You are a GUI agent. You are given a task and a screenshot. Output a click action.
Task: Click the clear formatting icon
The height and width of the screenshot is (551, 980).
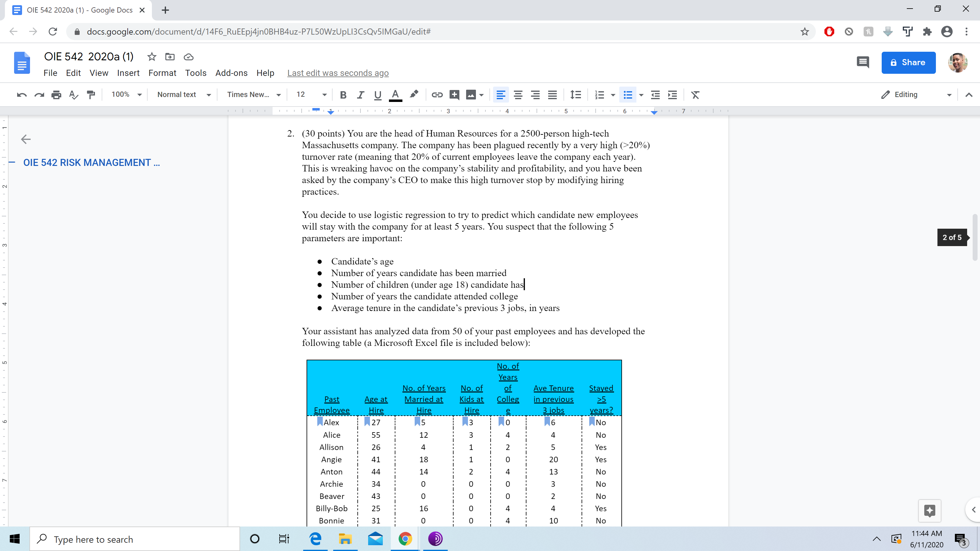pos(695,95)
